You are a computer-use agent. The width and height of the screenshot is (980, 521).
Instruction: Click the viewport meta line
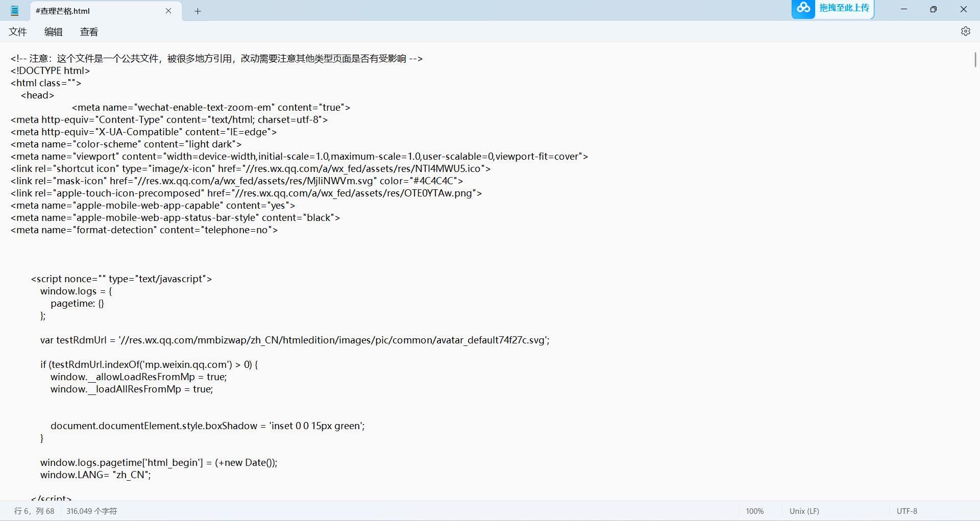(299, 156)
